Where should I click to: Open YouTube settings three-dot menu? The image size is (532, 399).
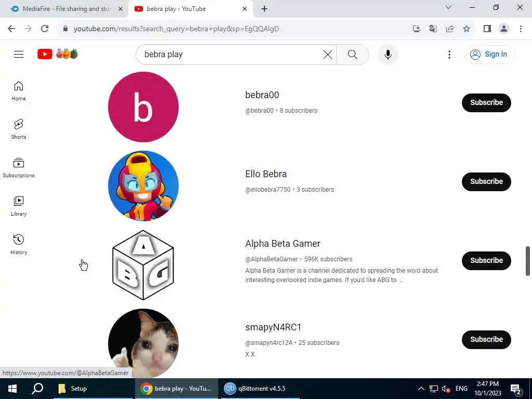[449, 54]
